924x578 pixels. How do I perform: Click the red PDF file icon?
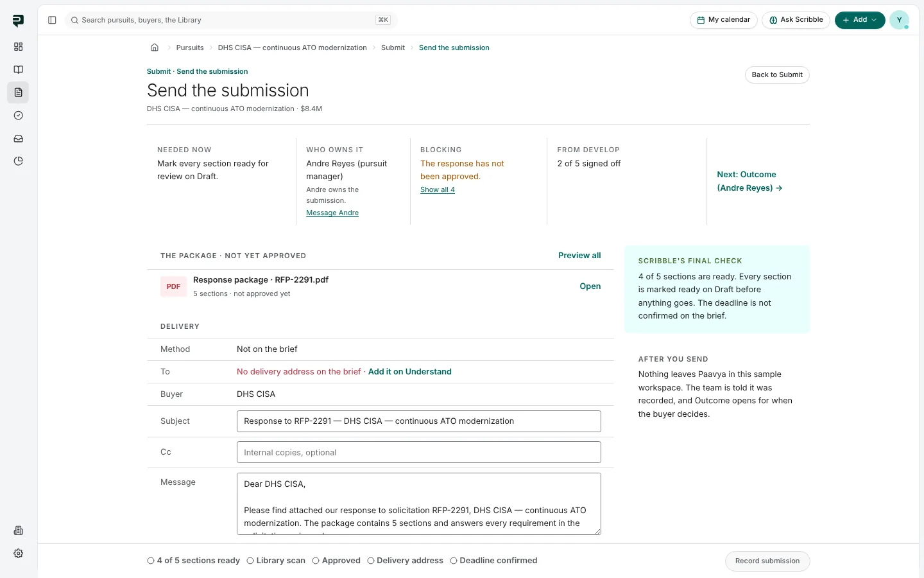click(173, 286)
